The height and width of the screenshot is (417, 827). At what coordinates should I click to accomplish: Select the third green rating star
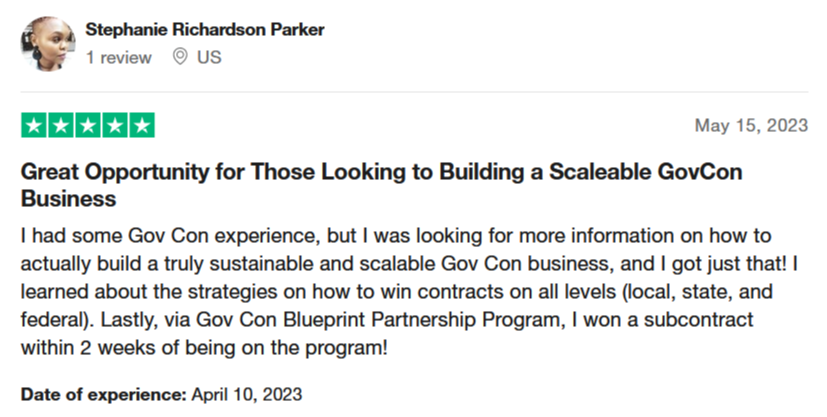point(88,125)
